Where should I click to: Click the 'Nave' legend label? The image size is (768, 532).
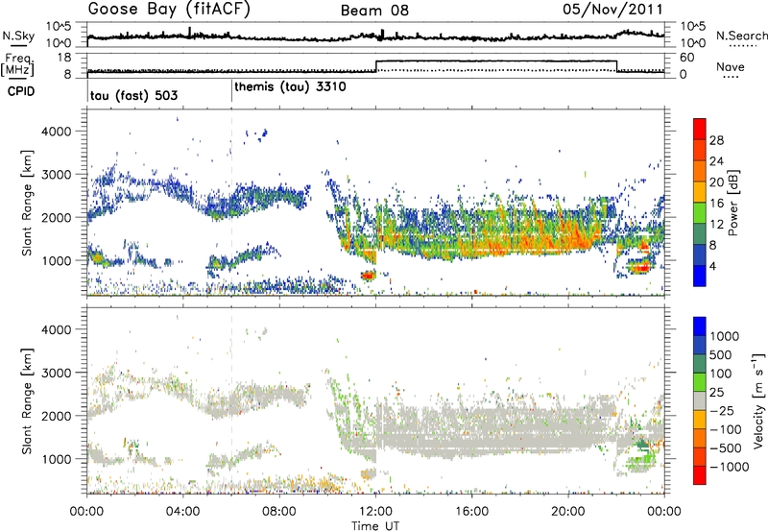pos(731,66)
